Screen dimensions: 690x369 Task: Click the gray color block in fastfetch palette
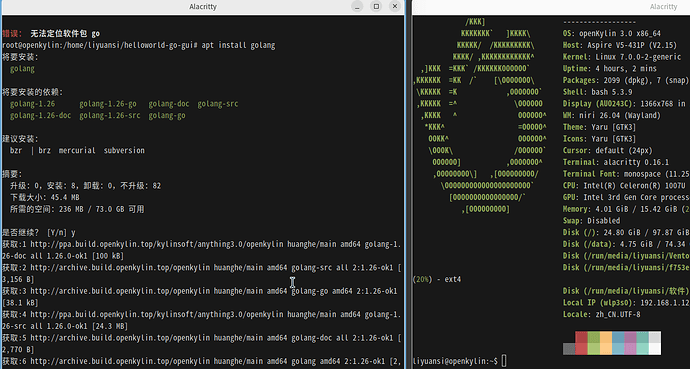569,349
